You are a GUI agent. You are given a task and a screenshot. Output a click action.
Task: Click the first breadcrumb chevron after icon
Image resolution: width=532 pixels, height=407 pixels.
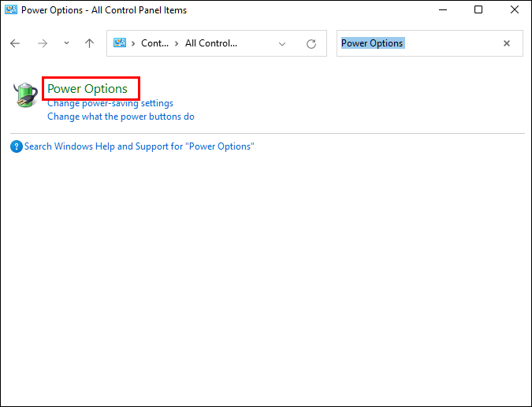(x=133, y=44)
